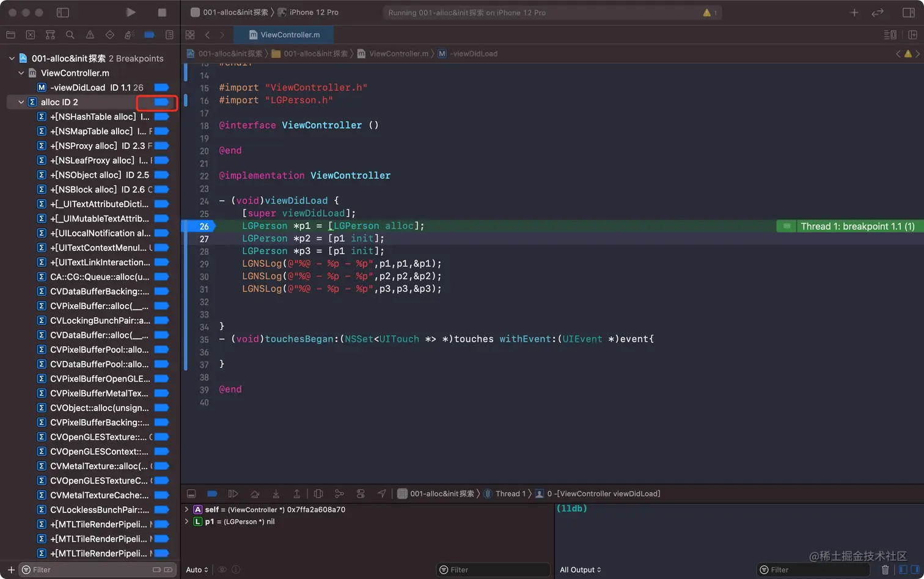Viewport: 924px width, 579px height.
Task: Expand the p1 variable
Action: (x=186, y=522)
